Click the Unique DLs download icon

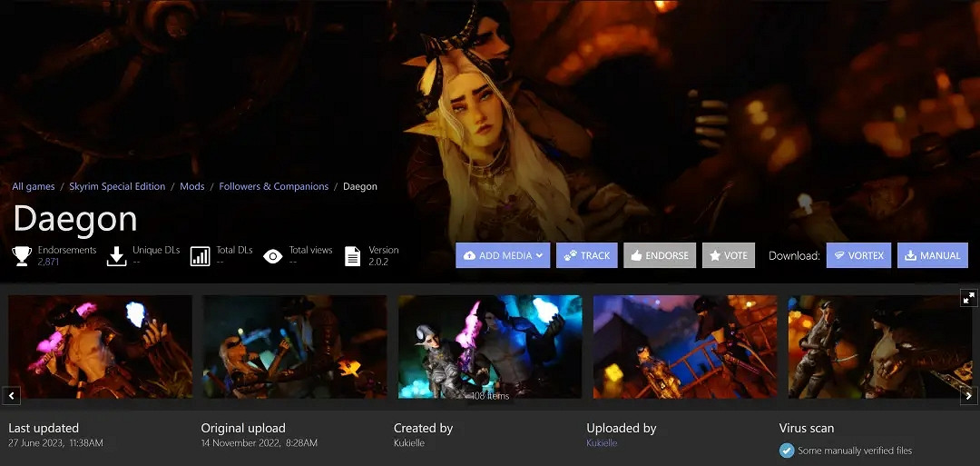click(116, 256)
